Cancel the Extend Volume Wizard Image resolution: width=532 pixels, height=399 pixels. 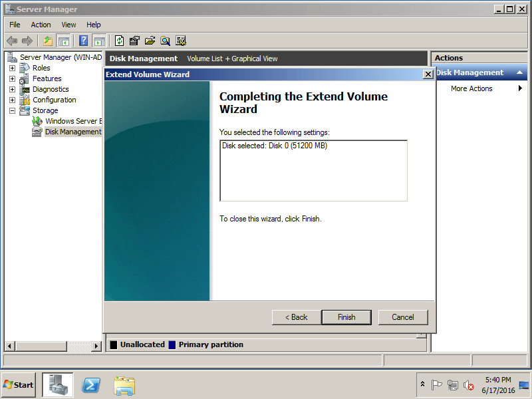pyautogui.click(x=403, y=317)
